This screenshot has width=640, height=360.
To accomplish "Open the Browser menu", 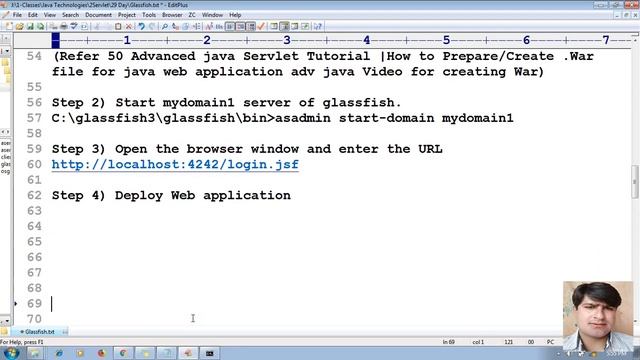I will 172,15.
